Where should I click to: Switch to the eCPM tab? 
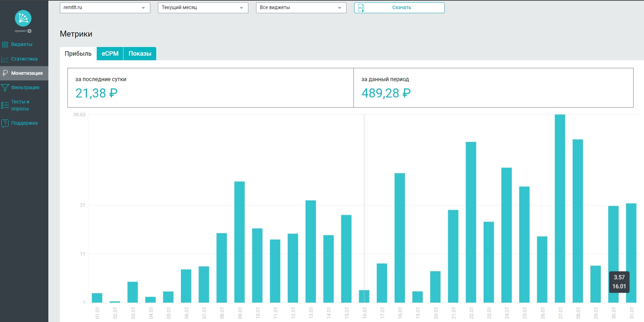coord(110,54)
